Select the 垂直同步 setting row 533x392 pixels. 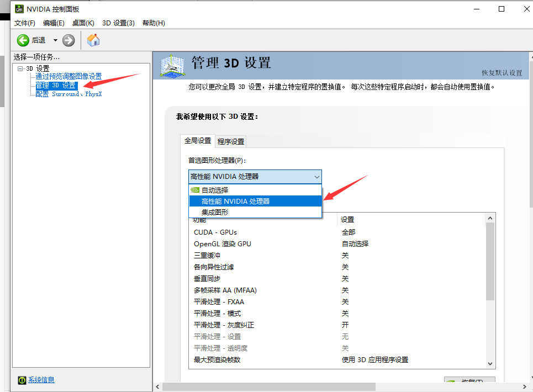(336, 279)
